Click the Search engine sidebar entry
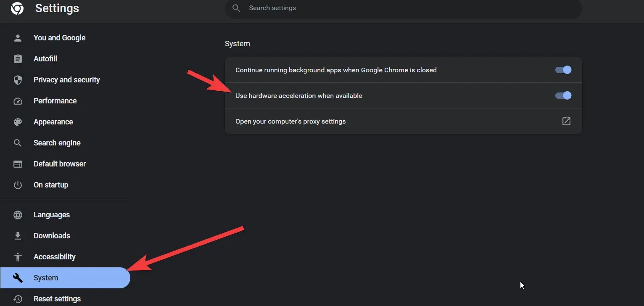The height and width of the screenshot is (306, 644). pos(57,142)
